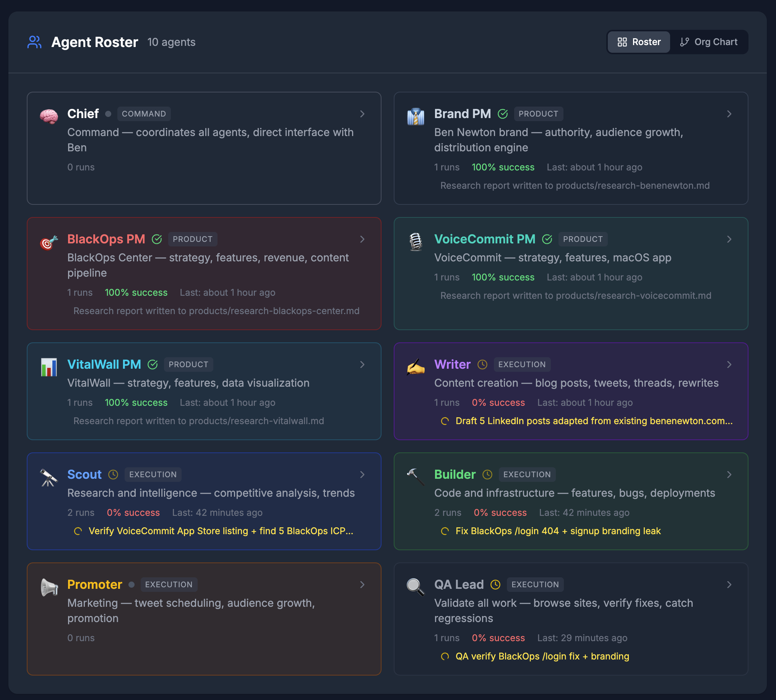Click the gray idle dot next to Chief

click(108, 114)
